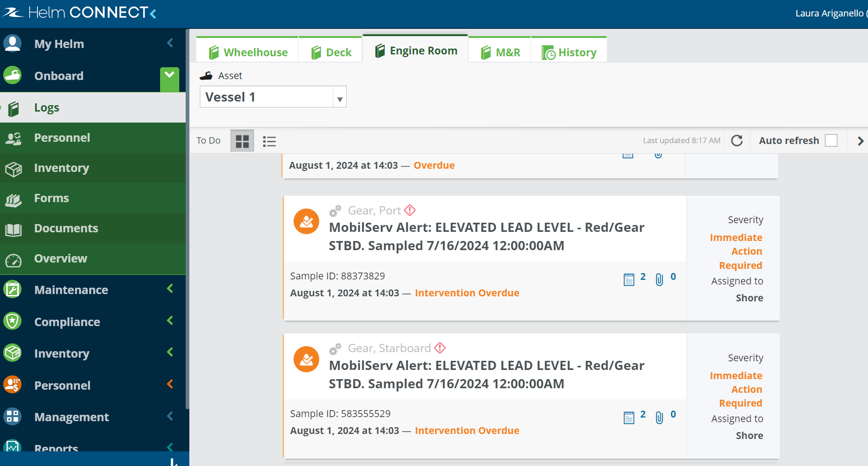Click the Onboard vessel icon
The width and height of the screenshot is (868, 466).
click(12, 75)
